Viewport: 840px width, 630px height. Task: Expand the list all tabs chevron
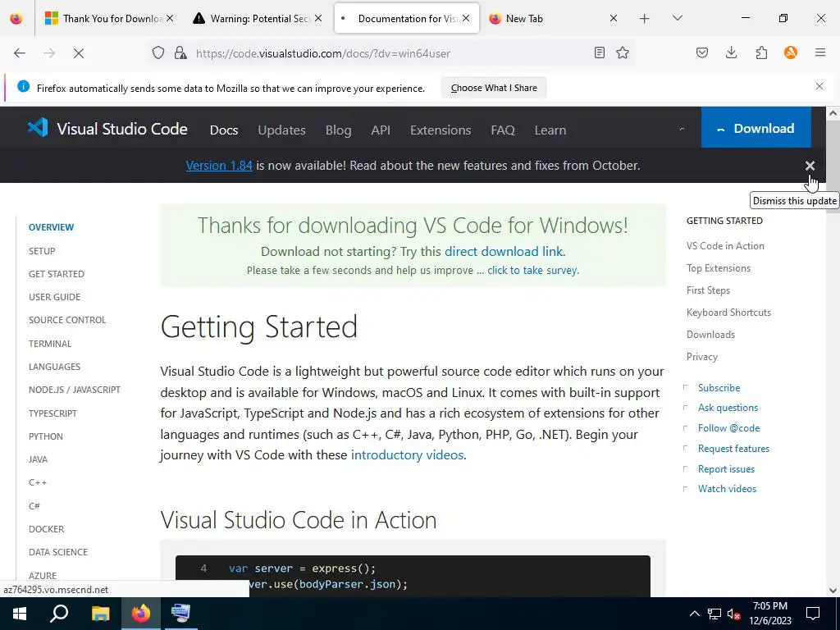pyautogui.click(x=677, y=18)
